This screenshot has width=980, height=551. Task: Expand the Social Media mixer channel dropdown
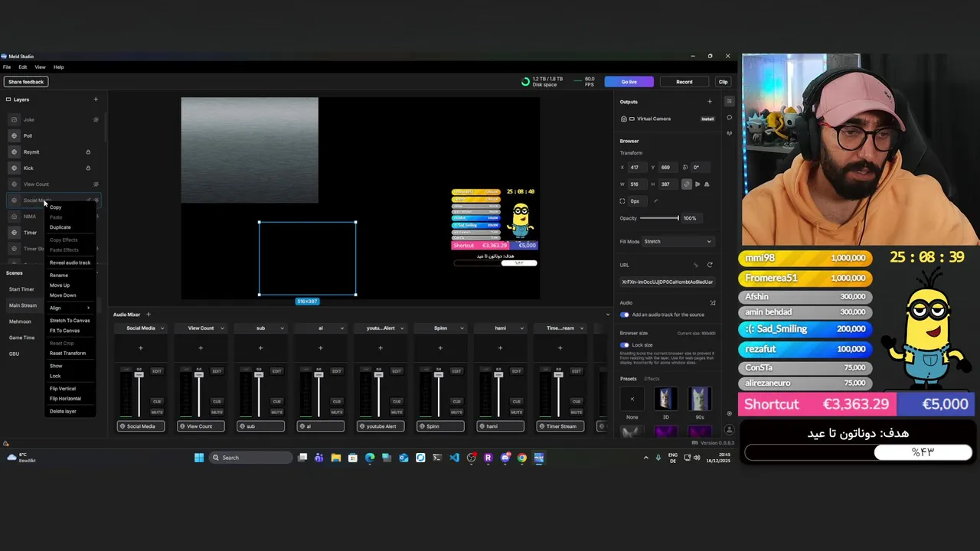(x=162, y=328)
